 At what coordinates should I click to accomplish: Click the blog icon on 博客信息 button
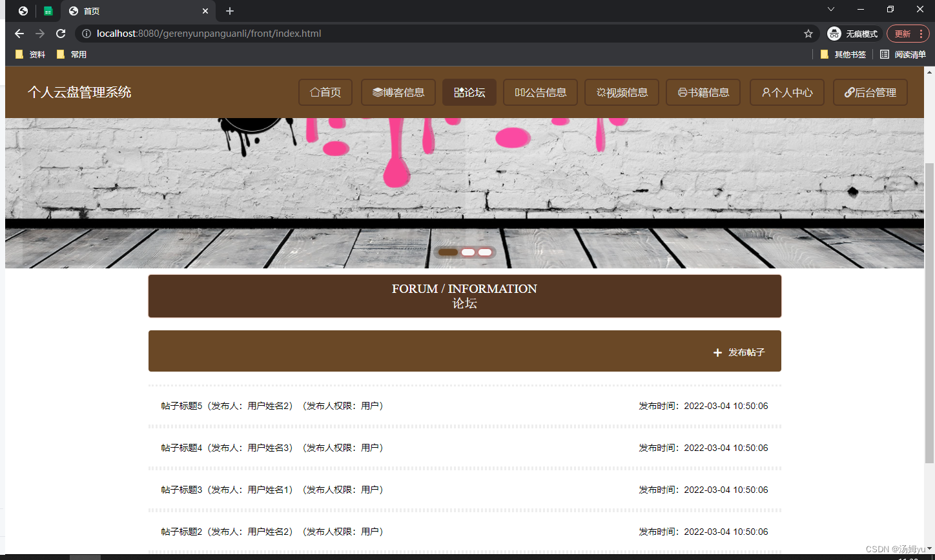click(377, 92)
